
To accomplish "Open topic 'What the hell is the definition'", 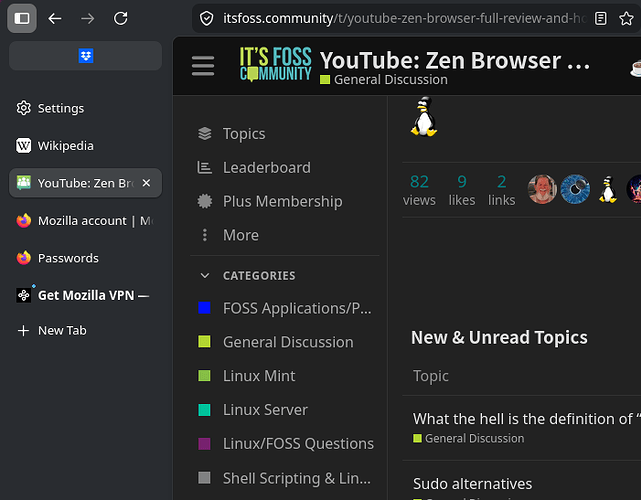I will click(x=526, y=419).
